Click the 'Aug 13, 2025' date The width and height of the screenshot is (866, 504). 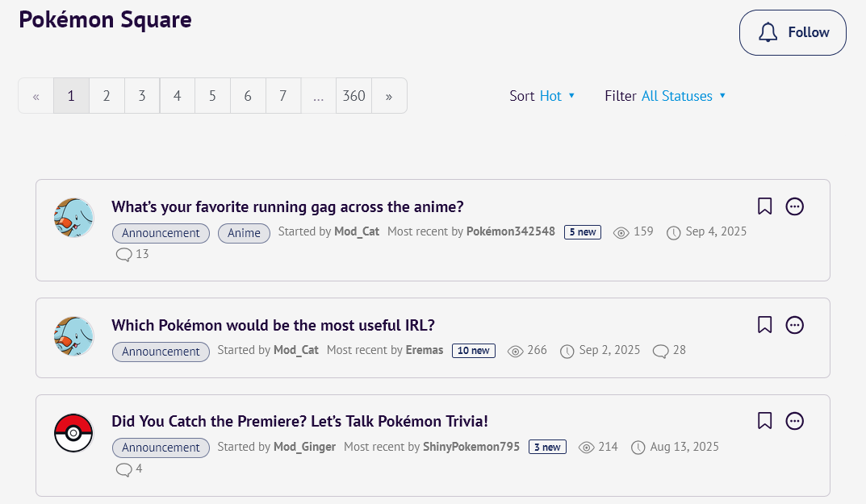click(685, 447)
